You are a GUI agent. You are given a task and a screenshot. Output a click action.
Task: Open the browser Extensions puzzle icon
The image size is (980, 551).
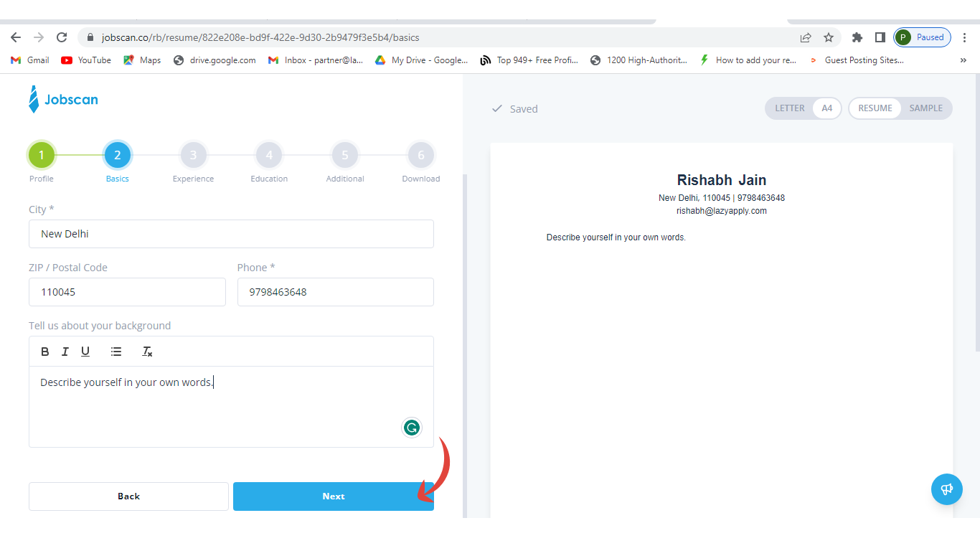(x=857, y=37)
